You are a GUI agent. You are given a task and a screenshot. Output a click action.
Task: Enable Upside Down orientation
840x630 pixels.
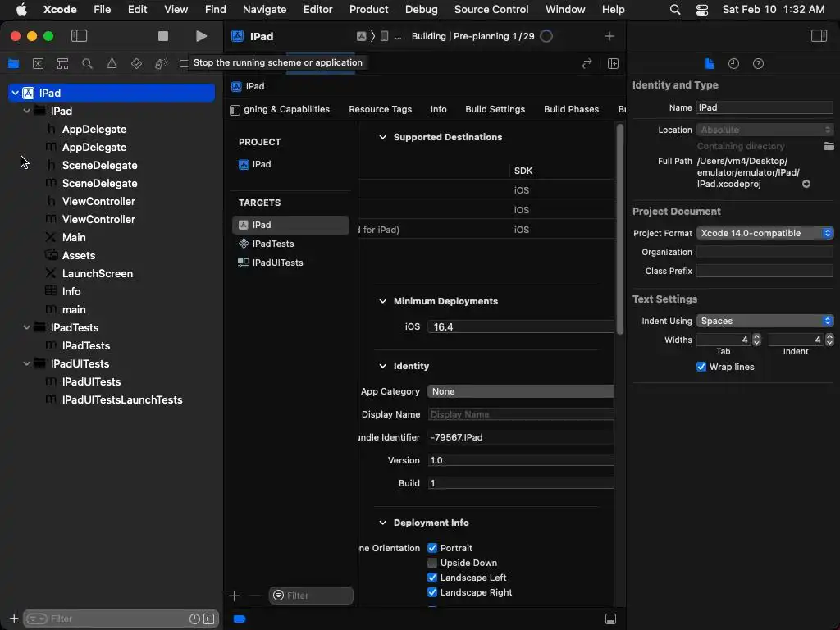click(432, 563)
